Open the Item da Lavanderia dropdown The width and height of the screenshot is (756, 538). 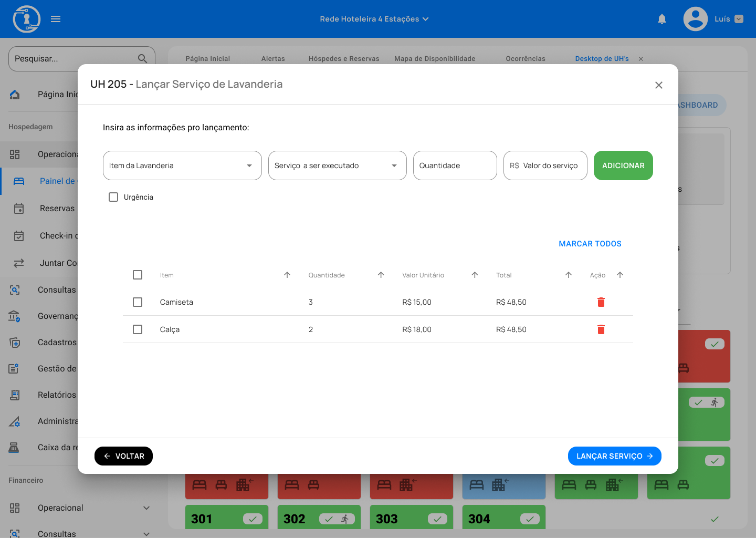coord(182,165)
